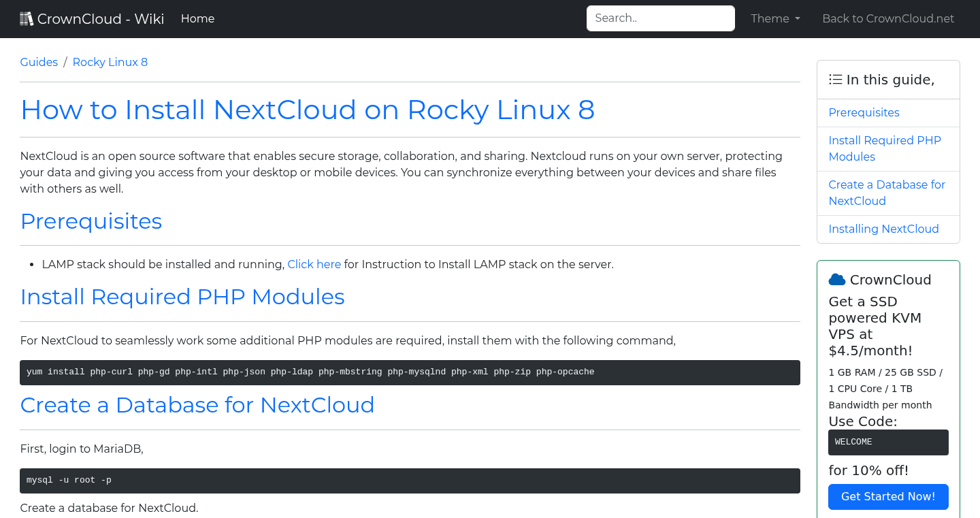Image resolution: width=980 pixels, height=518 pixels.
Task: Open 'Install Required PHP Modules' in the guide list
Action: 885,148
